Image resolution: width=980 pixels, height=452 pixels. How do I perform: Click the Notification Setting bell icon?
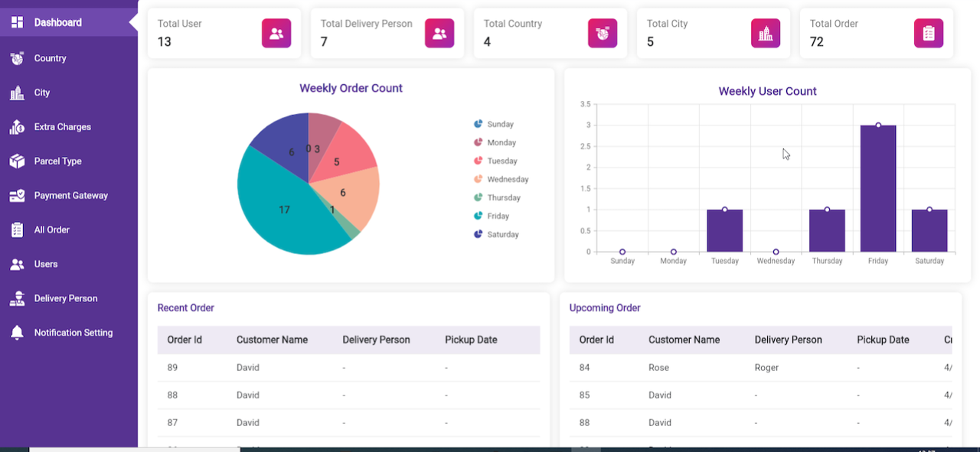17,333
